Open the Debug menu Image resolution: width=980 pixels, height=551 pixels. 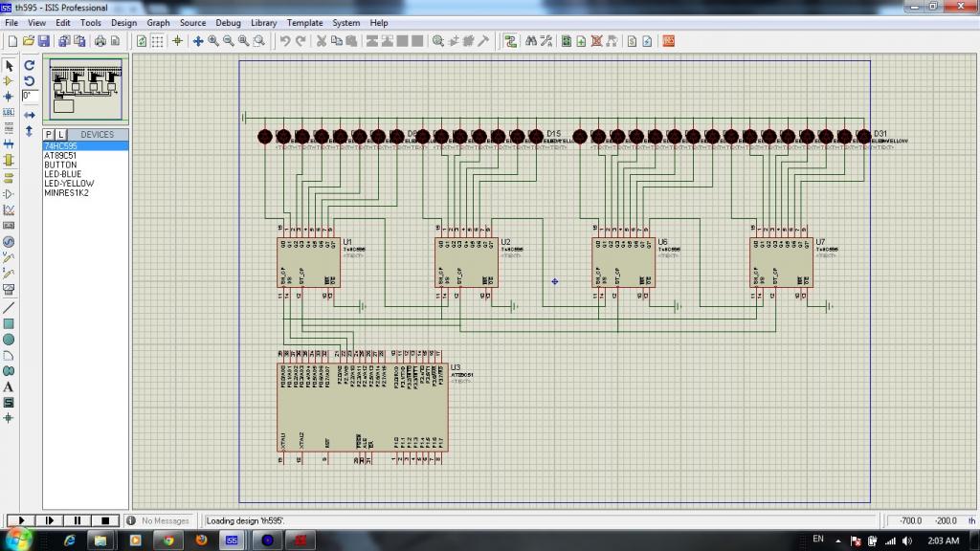coord(229,23)
